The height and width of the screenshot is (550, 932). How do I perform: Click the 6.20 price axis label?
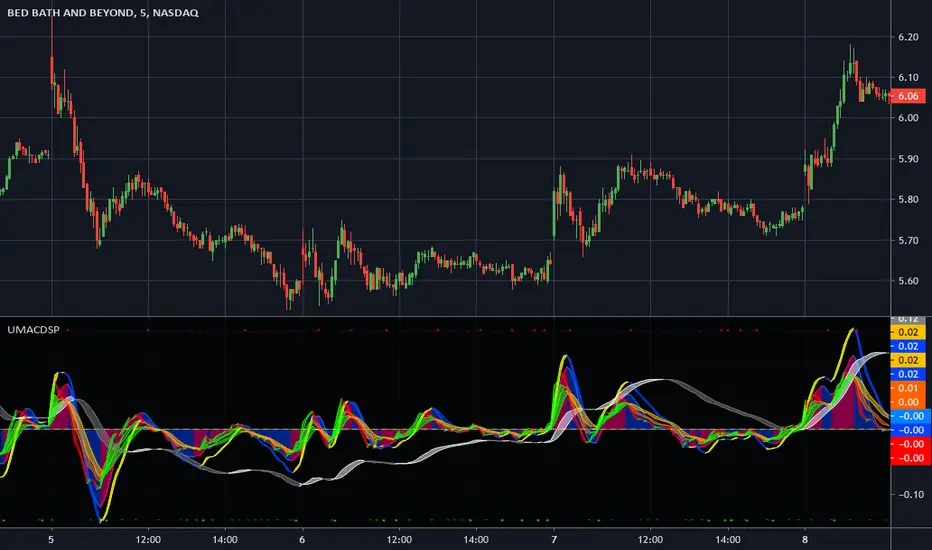[x=908, y=37]
